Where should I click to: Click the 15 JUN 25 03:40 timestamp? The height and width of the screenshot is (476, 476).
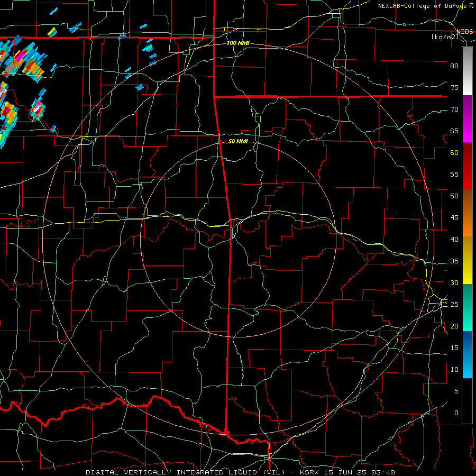coord(360,472)
